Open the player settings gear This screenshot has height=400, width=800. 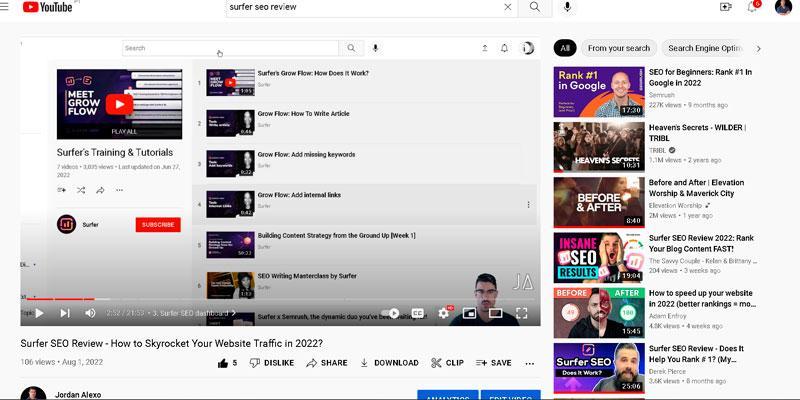(444, 313)
